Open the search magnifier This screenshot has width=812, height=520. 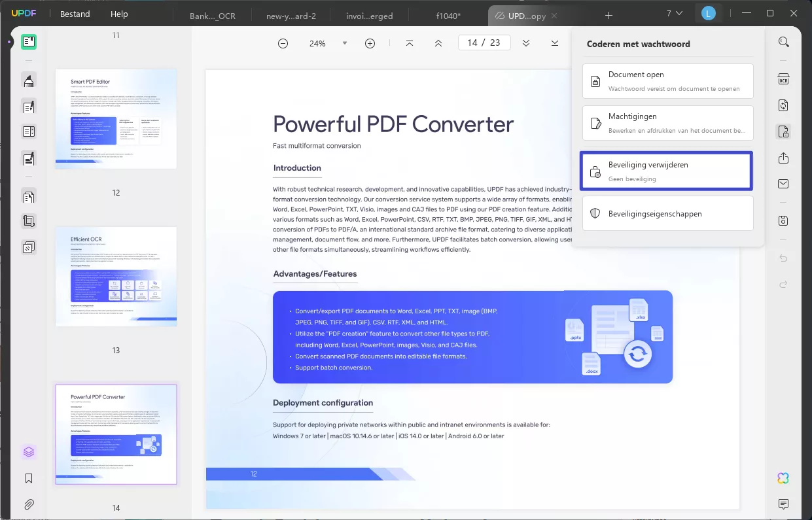coord(783,42)
